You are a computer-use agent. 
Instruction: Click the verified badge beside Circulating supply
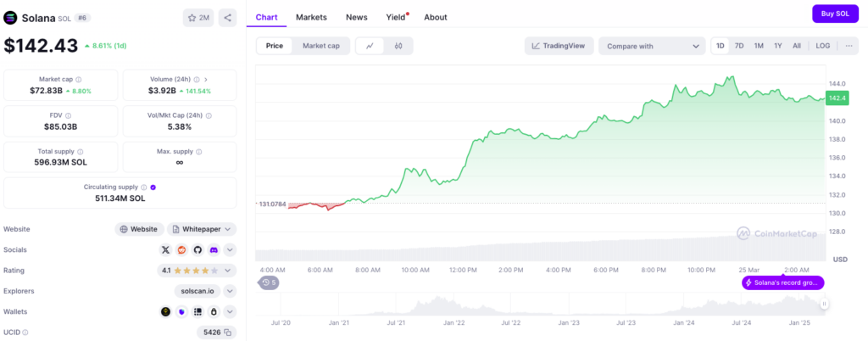[x=153, y=187]
